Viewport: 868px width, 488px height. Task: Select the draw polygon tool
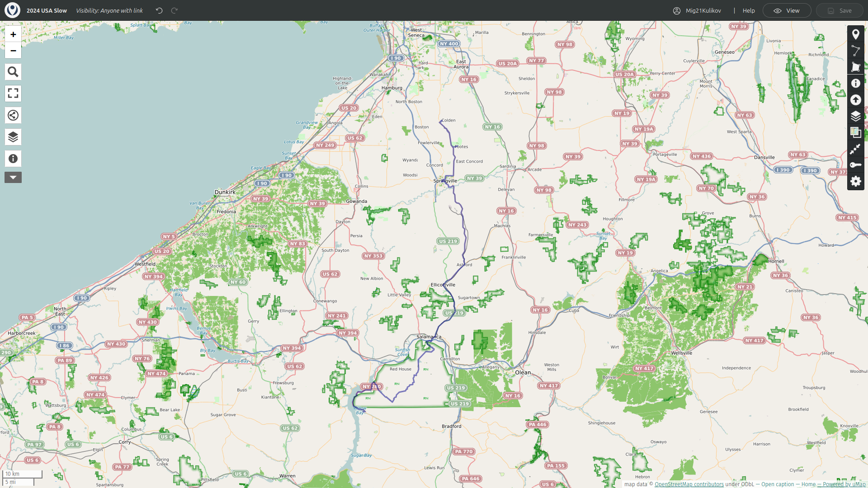[855, 67]
